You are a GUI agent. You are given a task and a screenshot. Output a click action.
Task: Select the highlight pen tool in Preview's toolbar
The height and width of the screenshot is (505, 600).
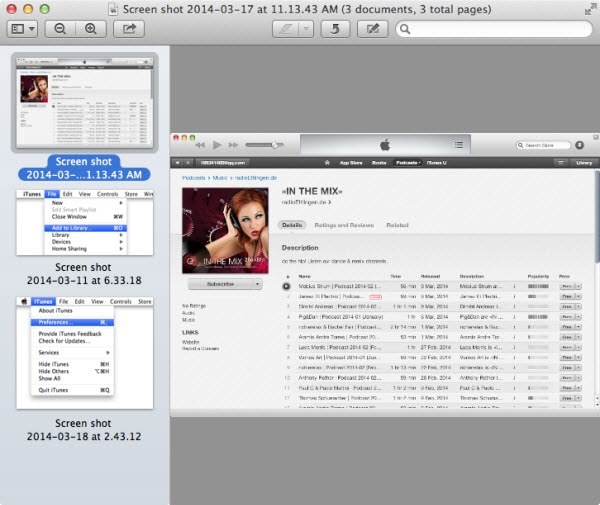coord(286,29)
